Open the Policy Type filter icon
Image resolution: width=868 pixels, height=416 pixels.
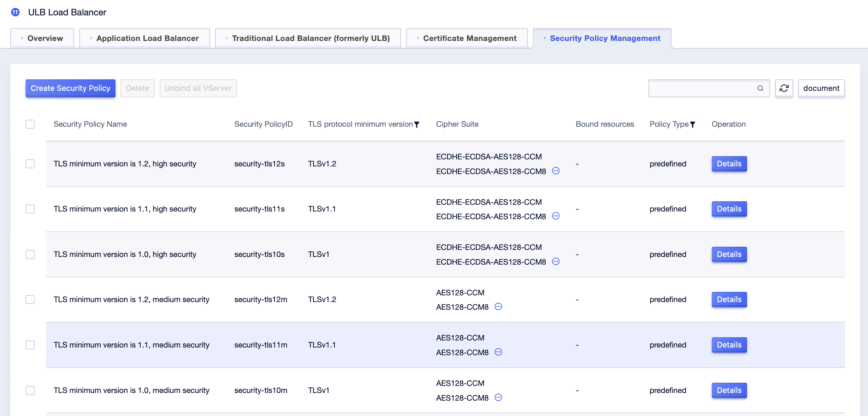coord(692,124)
